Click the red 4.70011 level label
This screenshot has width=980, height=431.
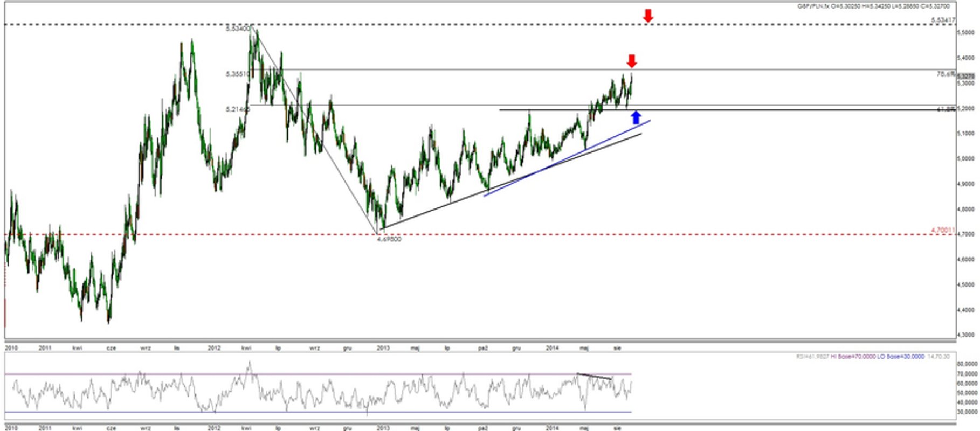[943, 230]
